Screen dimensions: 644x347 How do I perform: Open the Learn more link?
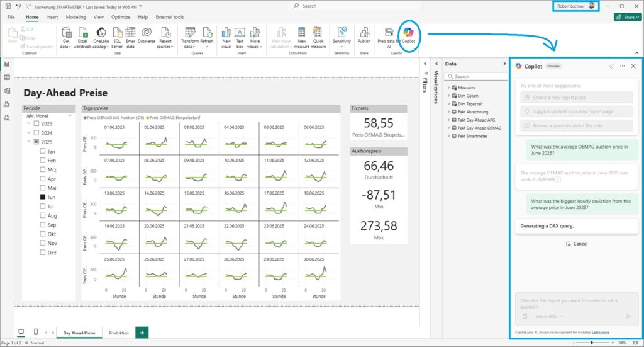pos(601,332)
